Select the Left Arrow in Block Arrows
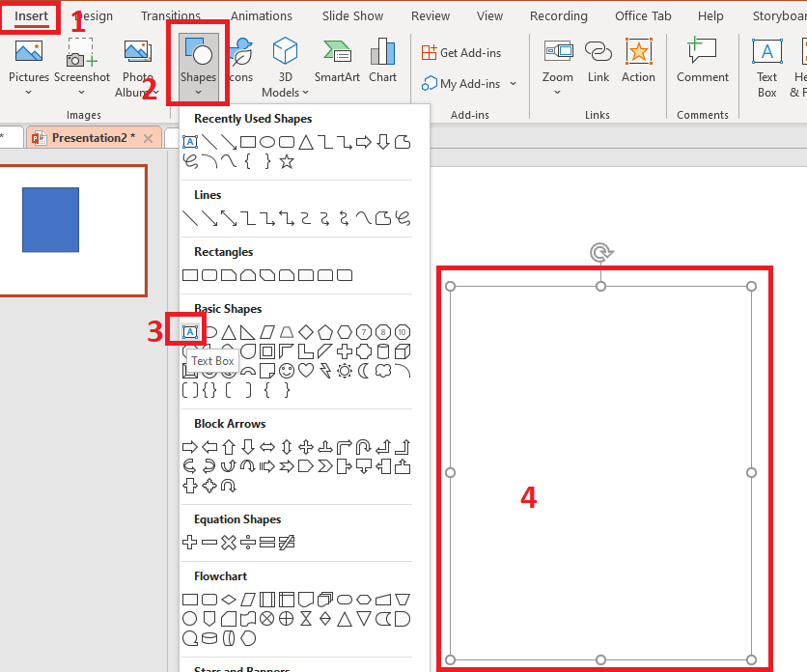 coord(209,447)
